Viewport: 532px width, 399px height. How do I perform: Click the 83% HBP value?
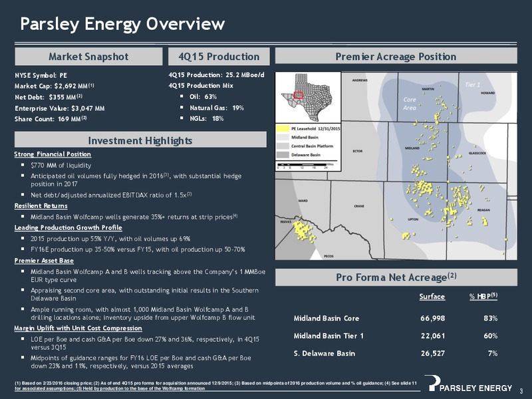491,319
